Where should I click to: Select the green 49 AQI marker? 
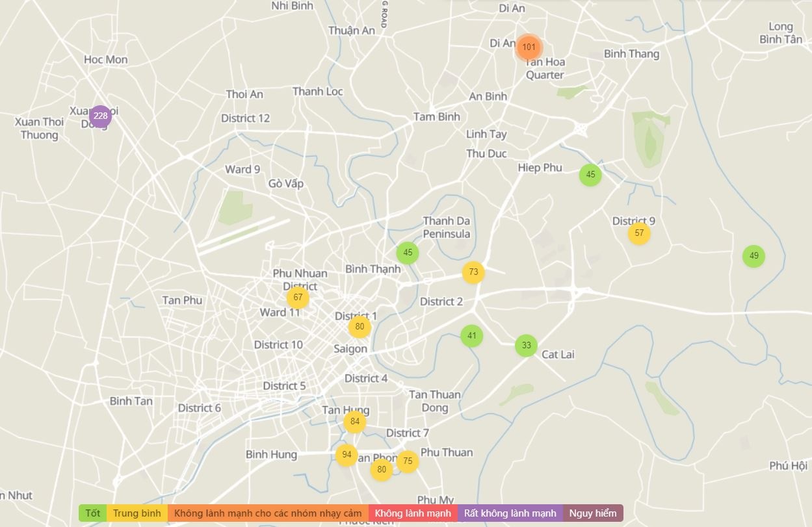pyautogui.click(x=753, y=256)
